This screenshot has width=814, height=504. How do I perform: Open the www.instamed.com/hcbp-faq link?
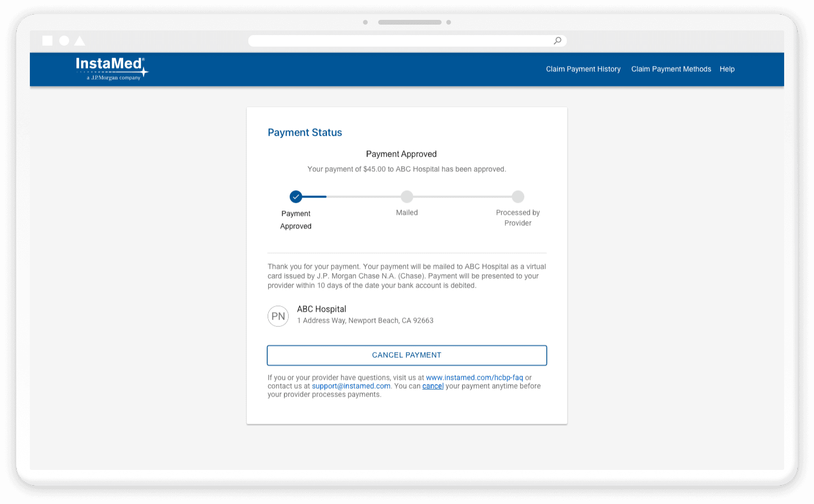tap(475, 378)
